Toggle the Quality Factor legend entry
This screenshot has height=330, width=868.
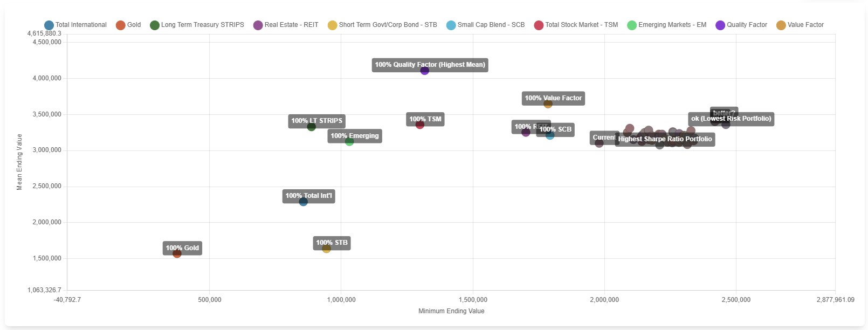coord(741,25)
